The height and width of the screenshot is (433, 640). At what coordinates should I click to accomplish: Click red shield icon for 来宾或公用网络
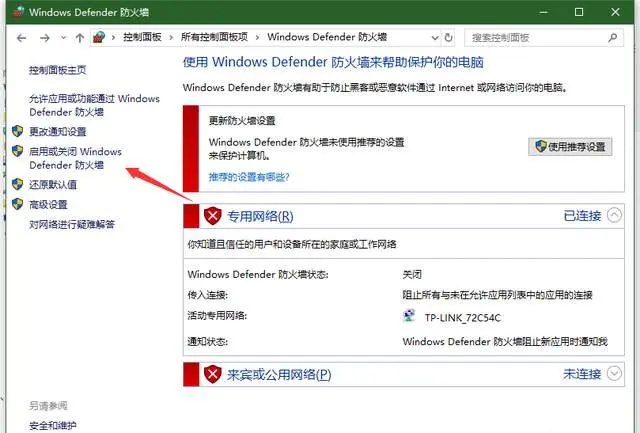[213, 374]
